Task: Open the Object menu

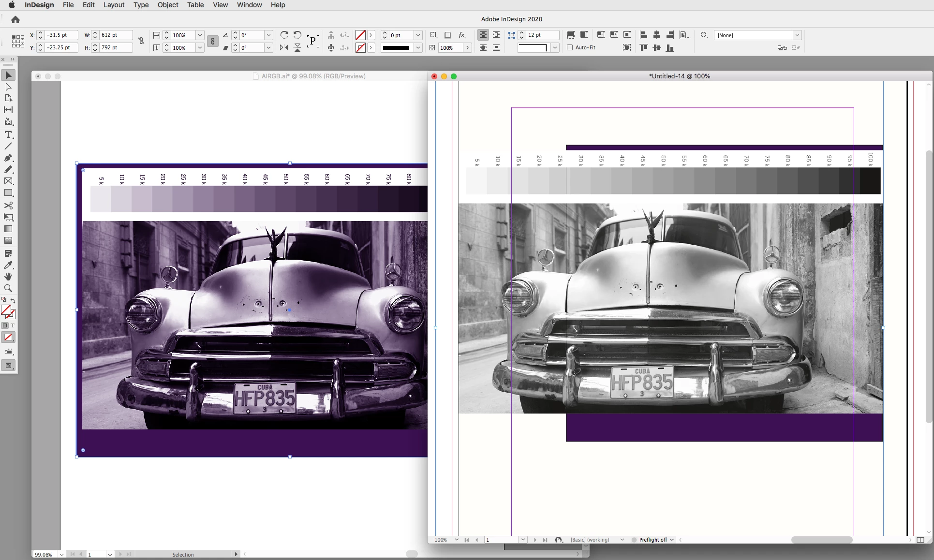Action: (168, 5)
